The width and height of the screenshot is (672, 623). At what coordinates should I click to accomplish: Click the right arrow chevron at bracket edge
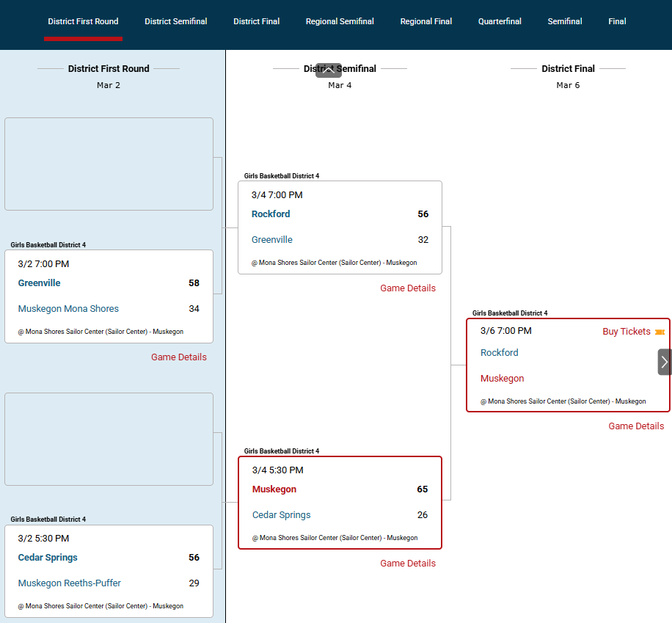(665, 362)
